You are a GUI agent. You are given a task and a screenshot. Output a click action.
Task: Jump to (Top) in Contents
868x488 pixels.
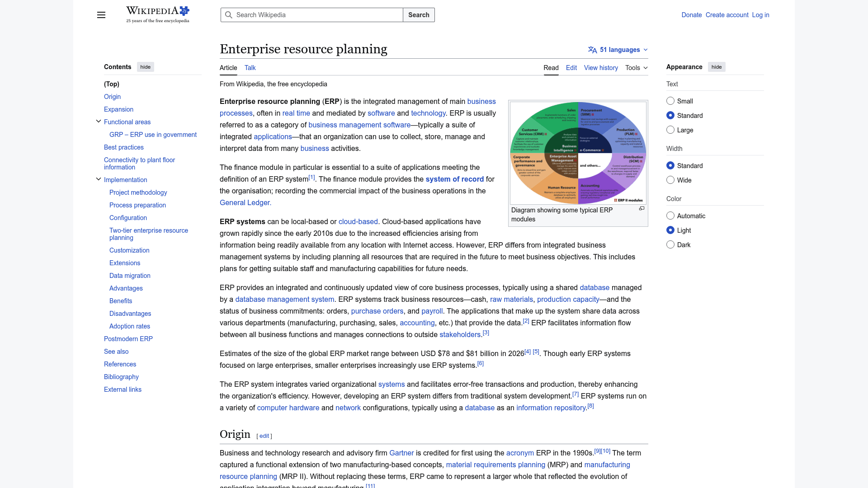pos(112,84)
